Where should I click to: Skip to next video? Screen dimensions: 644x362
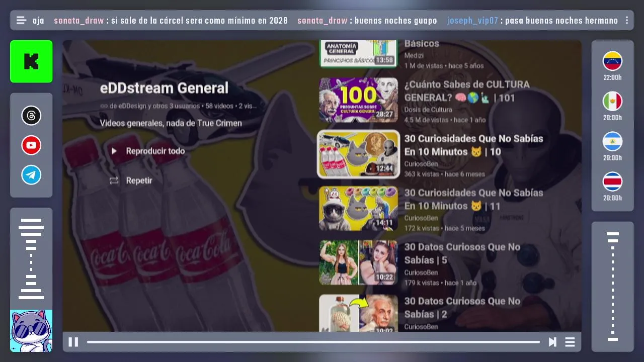coord(552,342)
